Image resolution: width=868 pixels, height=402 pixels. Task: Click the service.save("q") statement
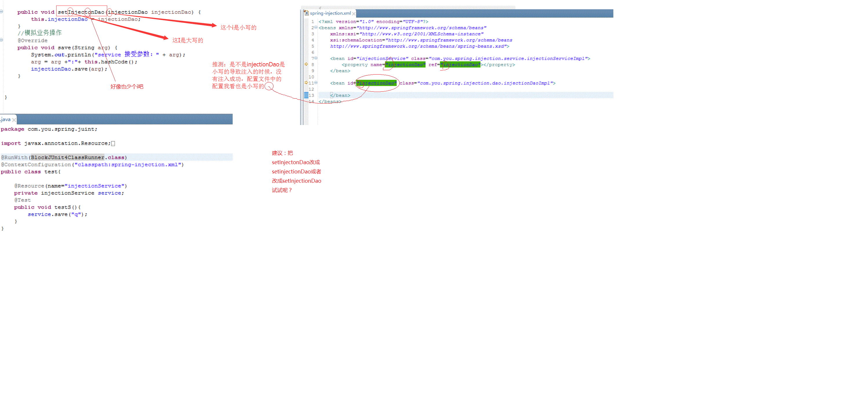[x=57, y=215]
